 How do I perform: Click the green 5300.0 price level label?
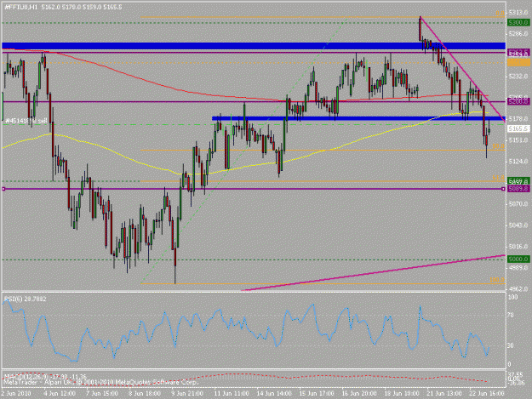pos(518,23)
